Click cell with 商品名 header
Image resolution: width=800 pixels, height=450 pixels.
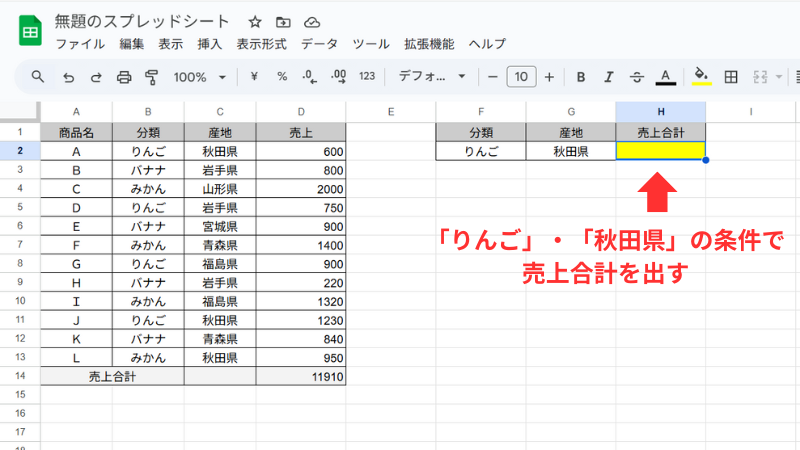click(76, 133)
